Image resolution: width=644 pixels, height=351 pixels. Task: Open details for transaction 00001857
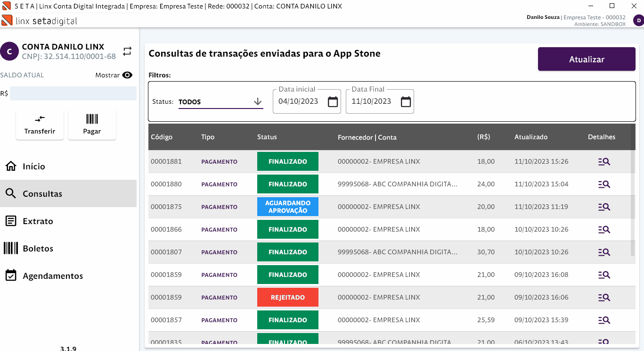[x=604, y=320]
